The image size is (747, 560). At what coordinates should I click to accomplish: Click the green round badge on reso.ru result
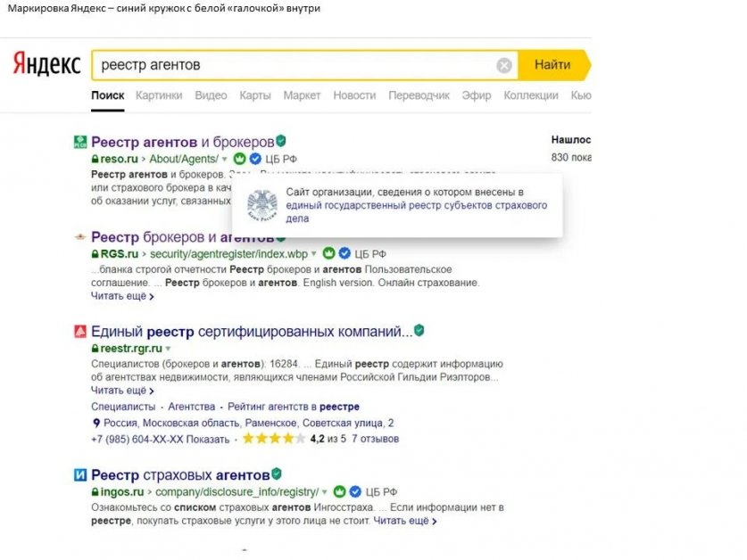coord(240,159)
